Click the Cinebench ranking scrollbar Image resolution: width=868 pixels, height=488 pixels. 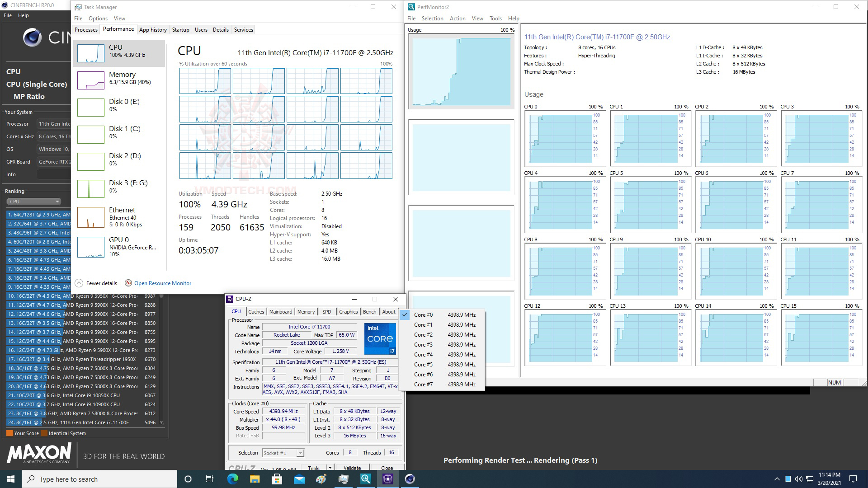click(x=162, y=359)
